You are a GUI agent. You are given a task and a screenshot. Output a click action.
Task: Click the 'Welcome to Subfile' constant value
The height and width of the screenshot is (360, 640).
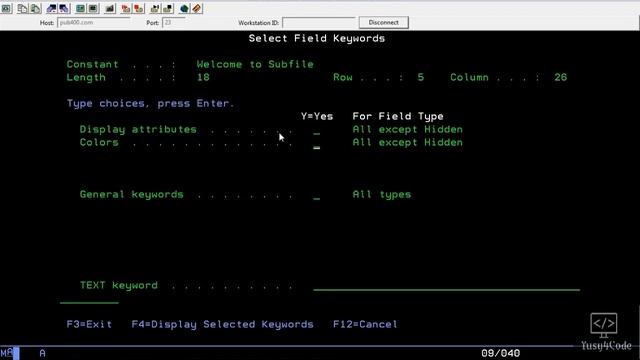[255, 64]
